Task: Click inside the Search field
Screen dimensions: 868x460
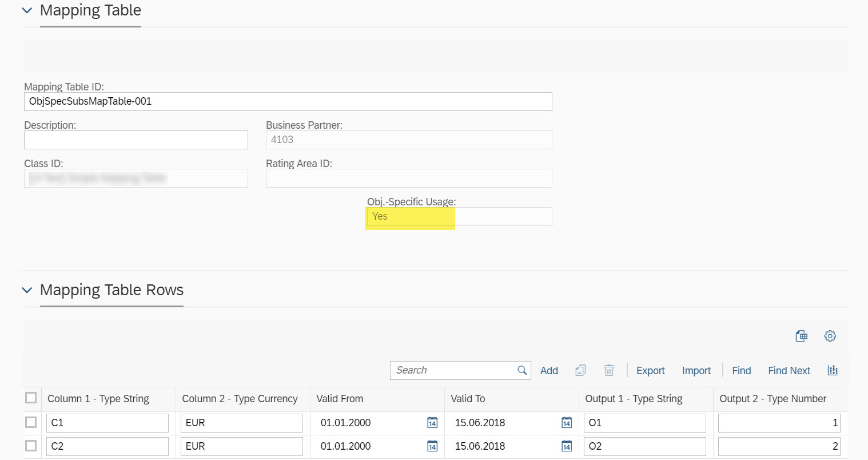Action: 452,370
